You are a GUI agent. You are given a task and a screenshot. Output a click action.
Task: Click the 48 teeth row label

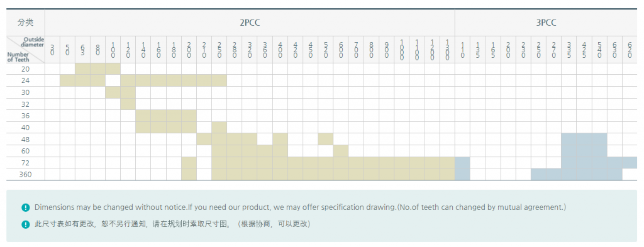25,139
